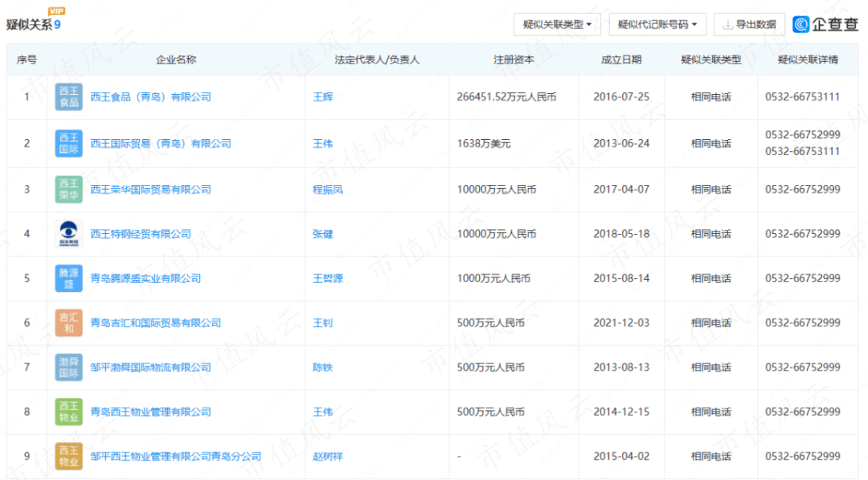Click the VIP badge next to 疑似关系

(x=56, y=11)
